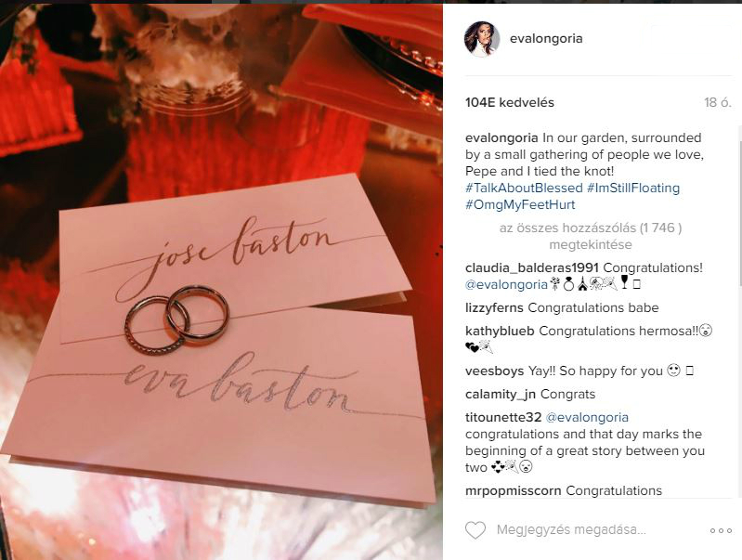Visit titounette32 profile

[x=503, y=417]
